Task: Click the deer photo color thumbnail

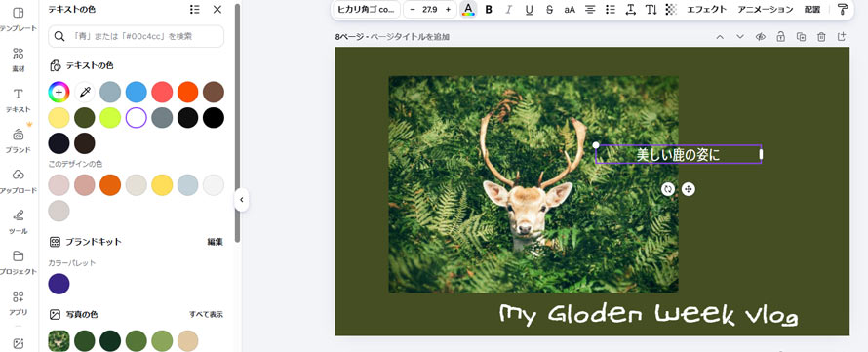Action: click(x=59, y=340)
